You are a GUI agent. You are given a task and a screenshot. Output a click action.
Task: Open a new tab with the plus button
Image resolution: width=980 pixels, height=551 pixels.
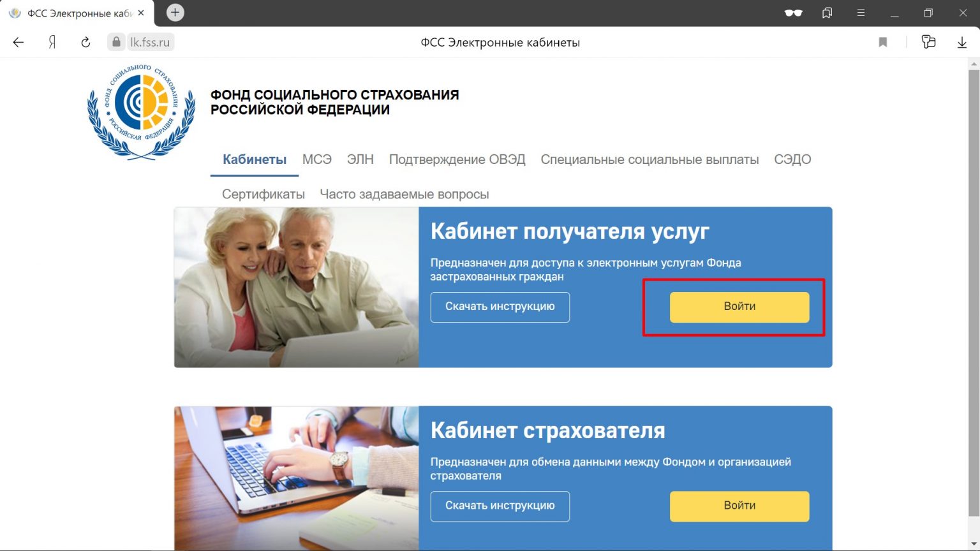click(175, 12)
